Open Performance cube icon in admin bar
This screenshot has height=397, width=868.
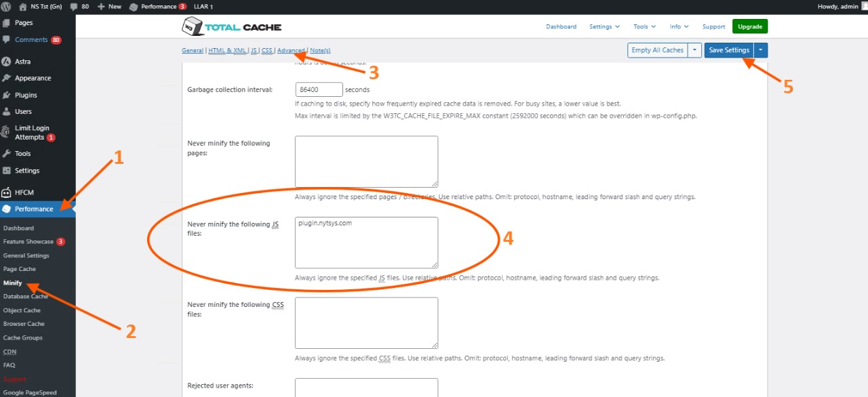(133, 6)
